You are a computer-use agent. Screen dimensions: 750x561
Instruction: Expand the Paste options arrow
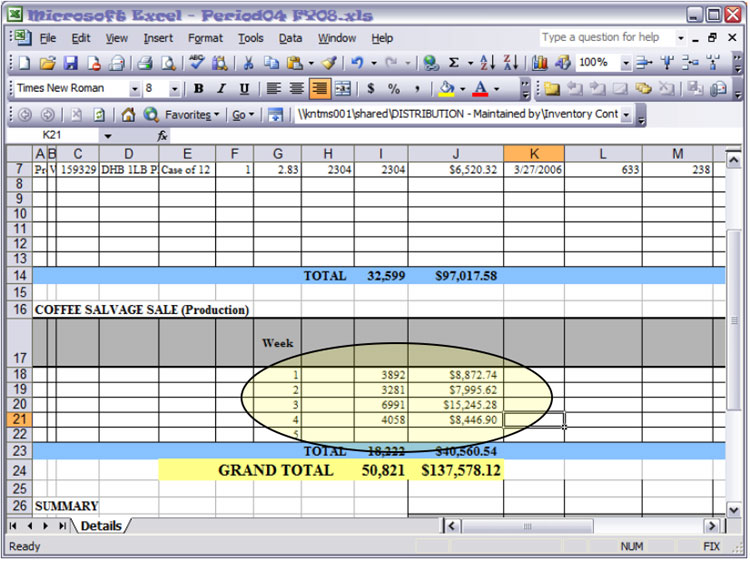(311, 63)
